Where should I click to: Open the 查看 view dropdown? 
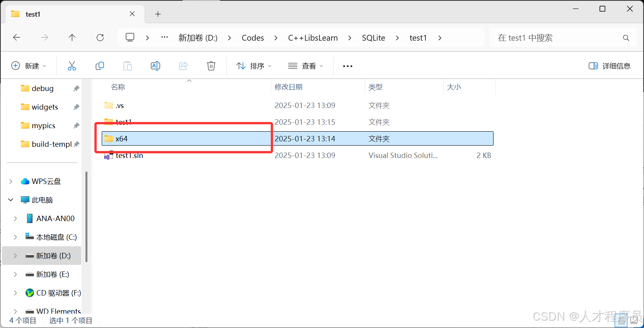[306, 66]
